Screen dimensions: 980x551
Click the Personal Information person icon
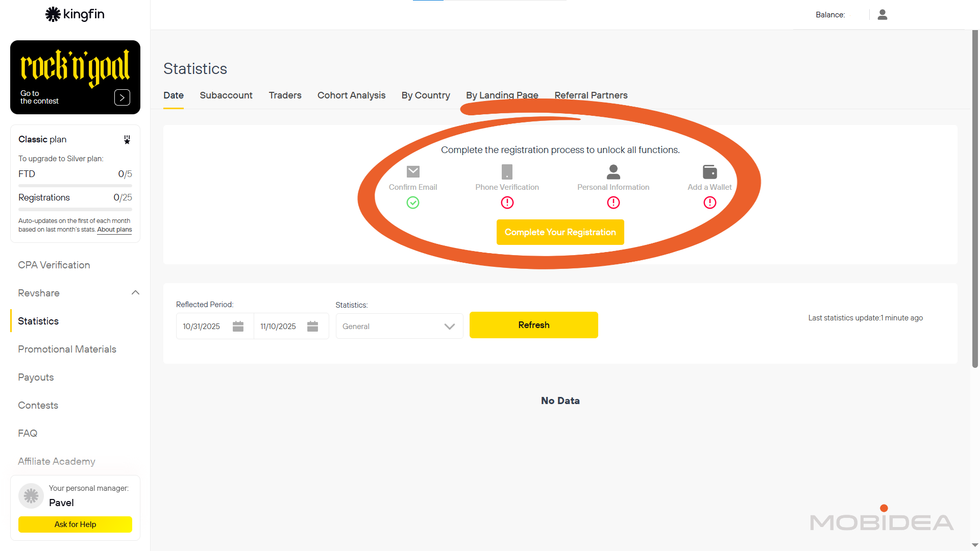[x=613, y=171]
